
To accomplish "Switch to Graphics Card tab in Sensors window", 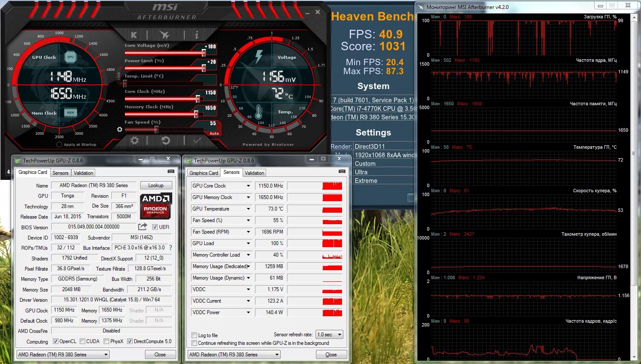I will point(204,173).
